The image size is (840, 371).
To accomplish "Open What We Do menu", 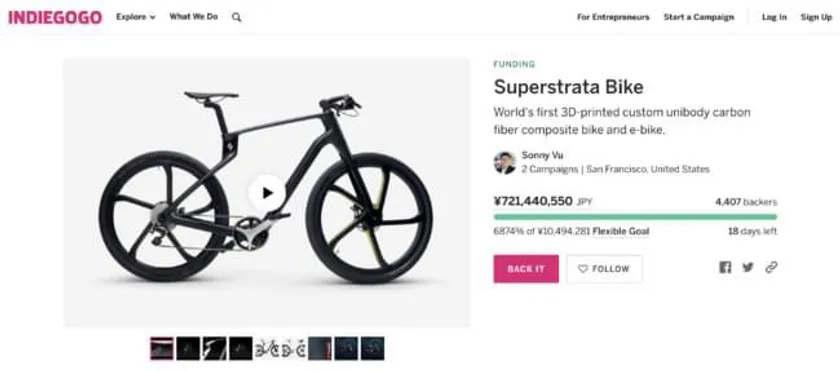I will (193, 17).
